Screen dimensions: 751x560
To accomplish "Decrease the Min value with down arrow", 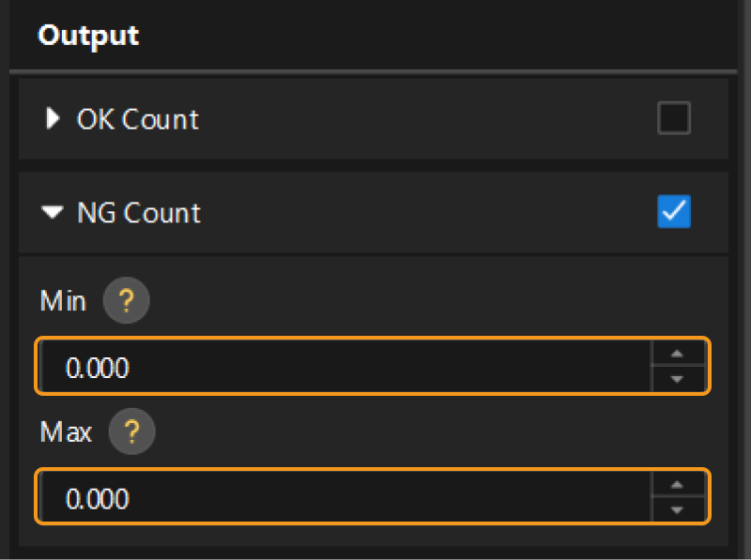I will click(x=675, y=379).
